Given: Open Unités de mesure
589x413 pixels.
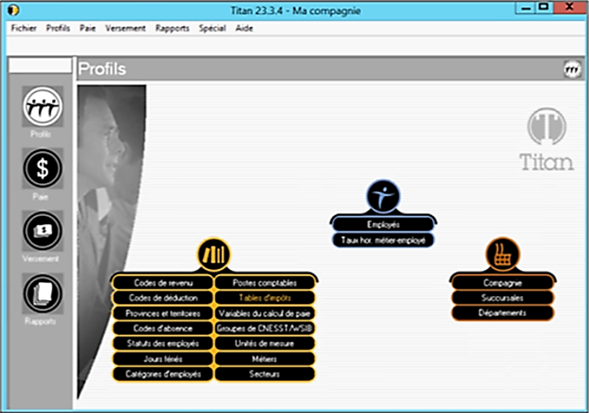Looking at the screenshot, I should (264, 343).
